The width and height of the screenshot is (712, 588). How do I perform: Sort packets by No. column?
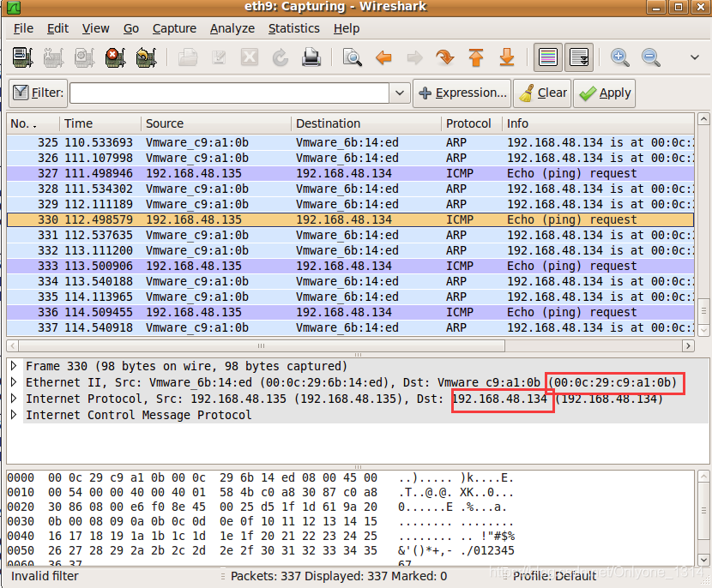pyautogui.click(x=33, y=123)
